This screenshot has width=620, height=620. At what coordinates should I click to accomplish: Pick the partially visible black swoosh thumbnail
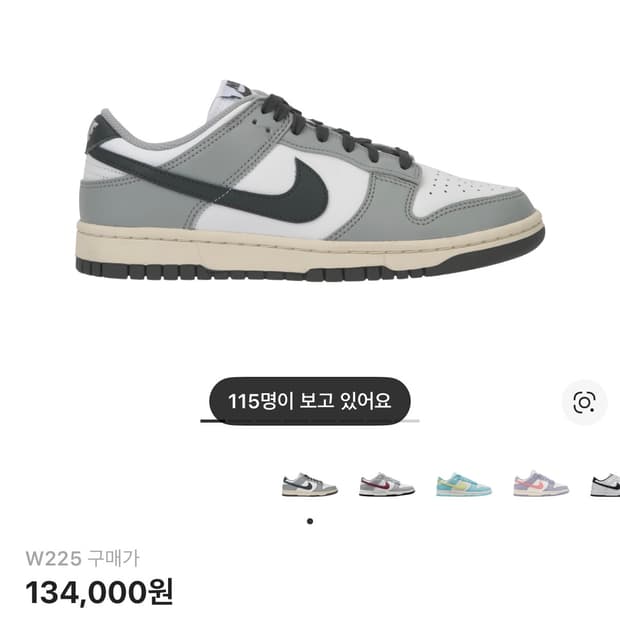[x=606, y=485]
